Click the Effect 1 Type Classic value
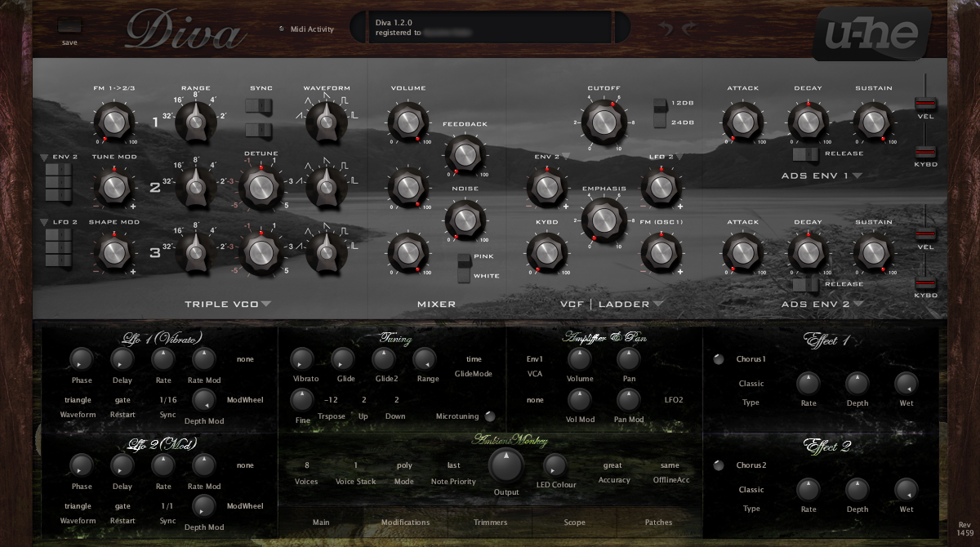The height and width of the screenshot is (547, 980). 751,384
